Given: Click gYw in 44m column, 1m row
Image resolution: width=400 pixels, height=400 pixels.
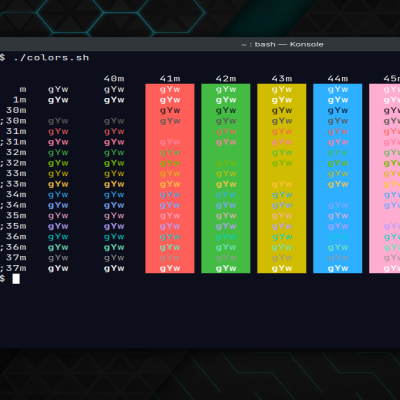Looking at the screenshot, I should pos(338,100).
